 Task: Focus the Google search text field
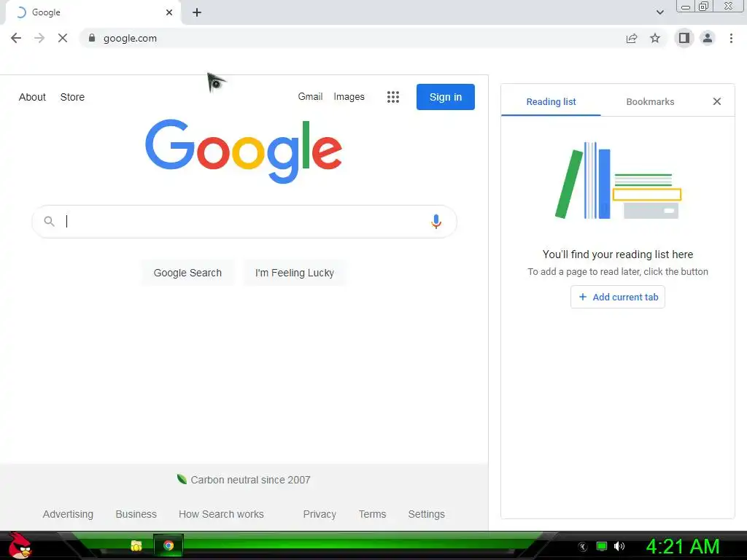244,222
